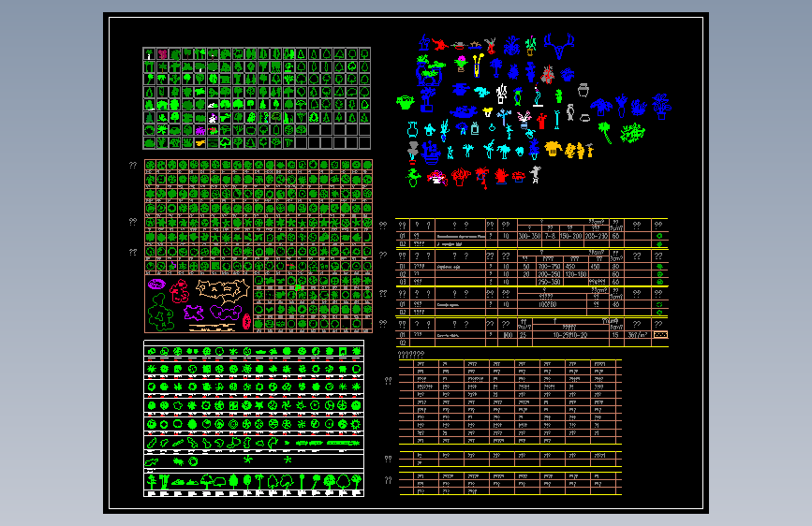Select the pink and white flower basket
812x526 pixels.
[437, 178]
